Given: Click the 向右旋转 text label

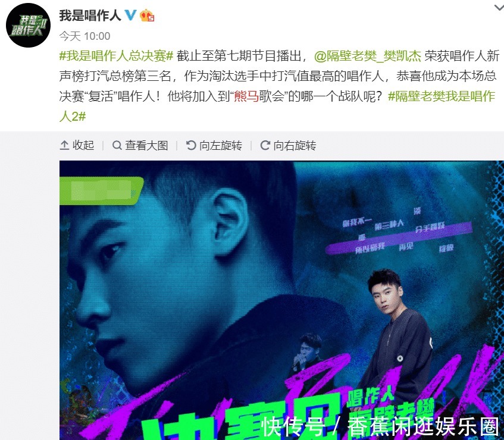Looking at the screenshot, I should [295, 146].
